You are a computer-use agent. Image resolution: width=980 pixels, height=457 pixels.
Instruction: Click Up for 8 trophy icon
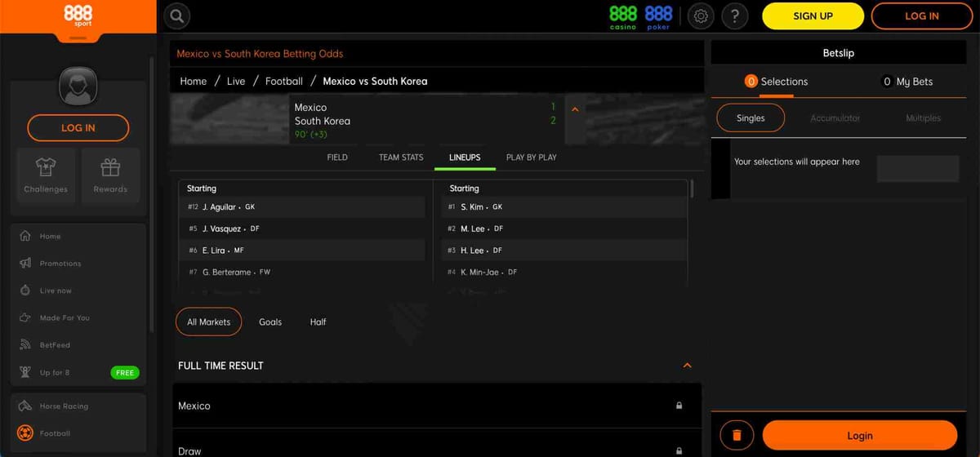(x=24, y=372)
